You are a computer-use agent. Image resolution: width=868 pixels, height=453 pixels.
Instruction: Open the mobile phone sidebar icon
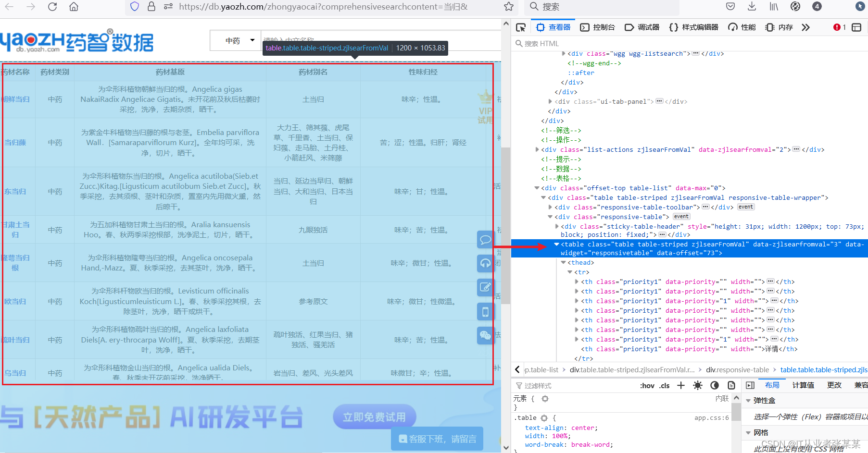[486, 311]
